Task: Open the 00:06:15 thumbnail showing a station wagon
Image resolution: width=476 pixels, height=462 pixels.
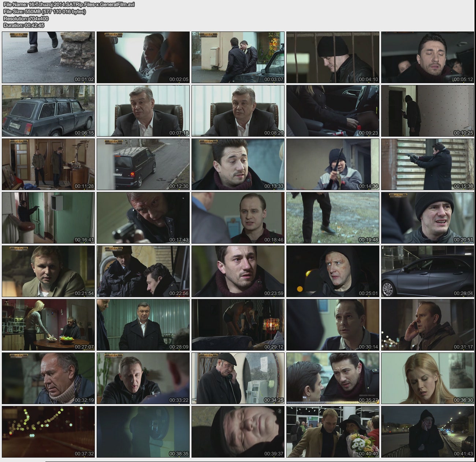Action: tap(48, 111)
